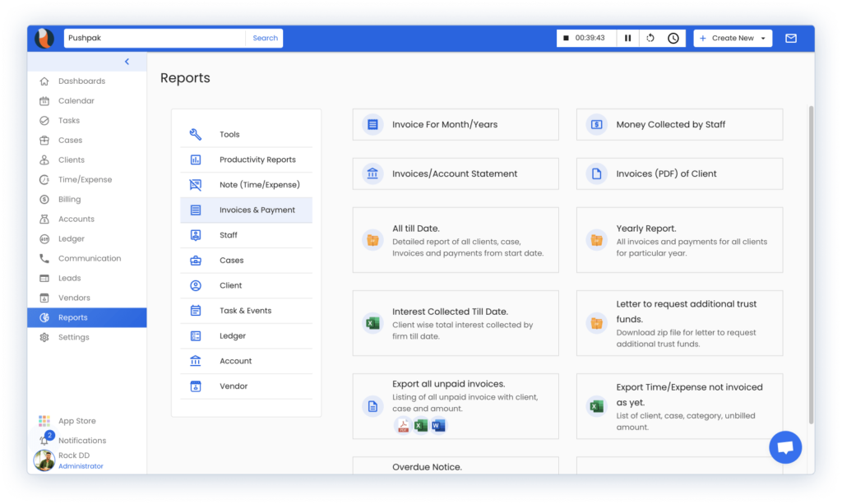Open the clock icon next to the timer

673,38
